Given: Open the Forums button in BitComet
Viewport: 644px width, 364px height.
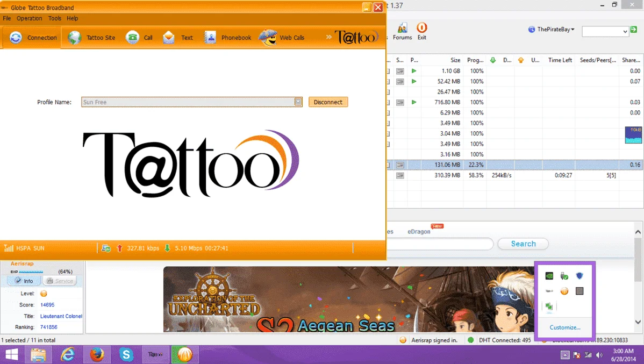Looking at the screenshot, I should click(403, 32).
